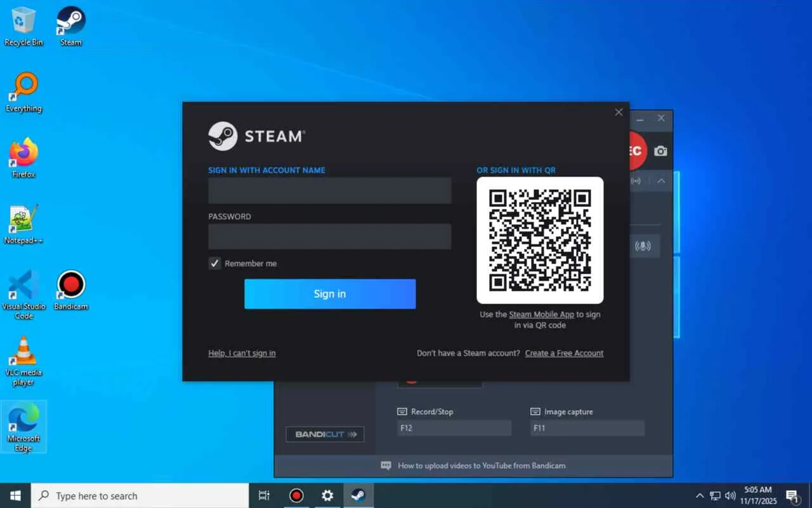Click the Bandicam tip speech bubble icon

click(386, 465)
